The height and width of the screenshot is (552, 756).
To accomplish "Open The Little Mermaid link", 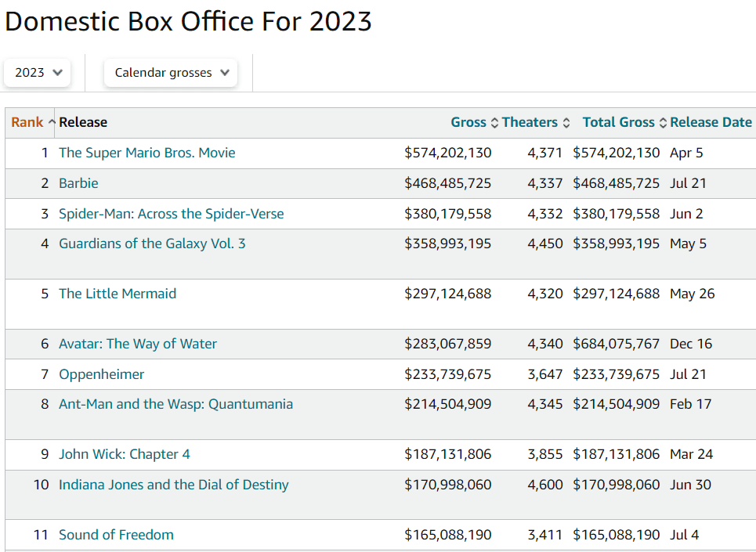I will point(118,294).
